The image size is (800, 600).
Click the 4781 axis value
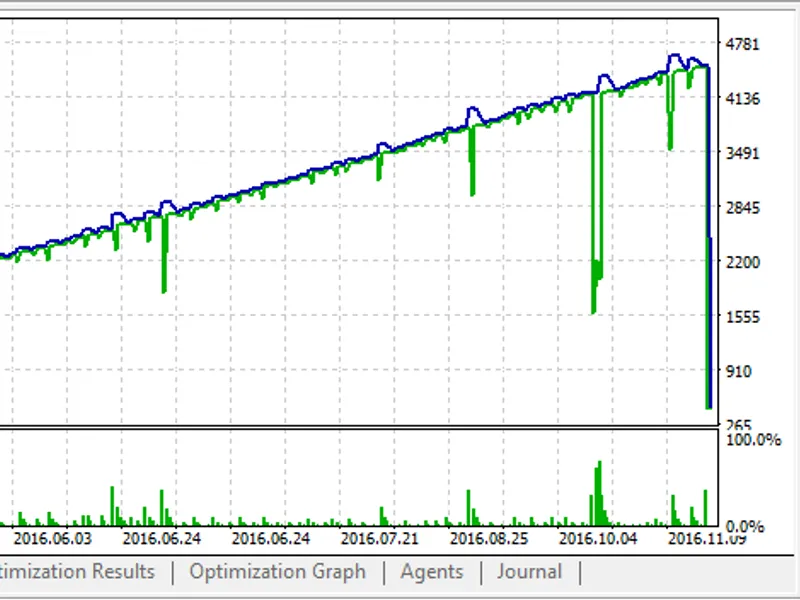point(742,44)
